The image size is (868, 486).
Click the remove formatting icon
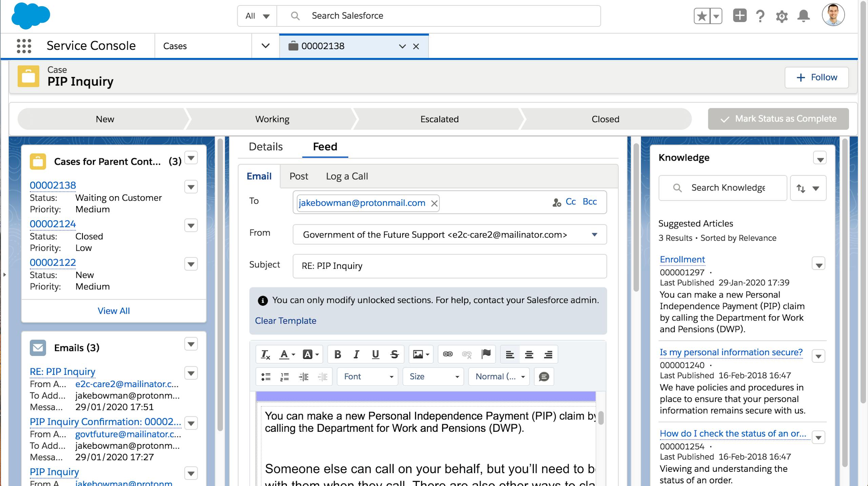pos(265,355)
